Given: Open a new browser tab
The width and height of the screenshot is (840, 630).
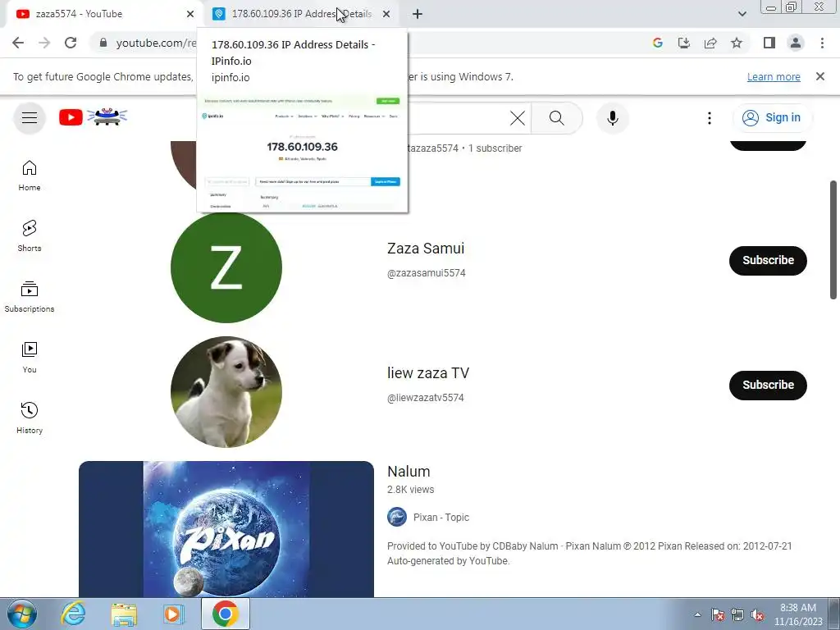Looking at the screenshot, I should (x=418, y=14).
